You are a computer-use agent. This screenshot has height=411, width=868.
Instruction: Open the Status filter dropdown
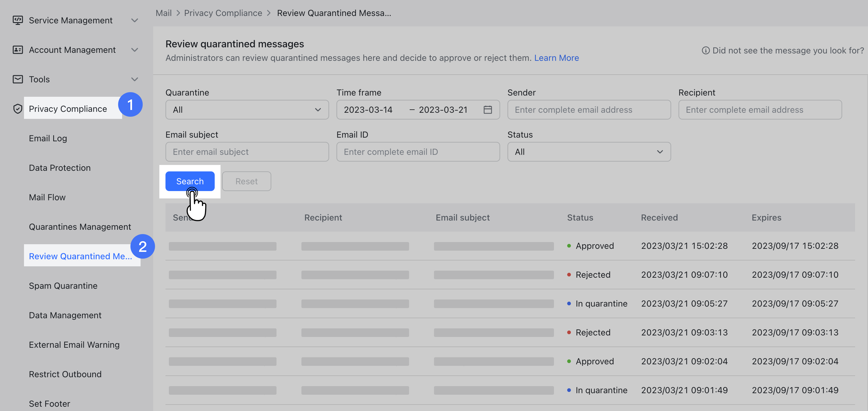click(588, 152)
